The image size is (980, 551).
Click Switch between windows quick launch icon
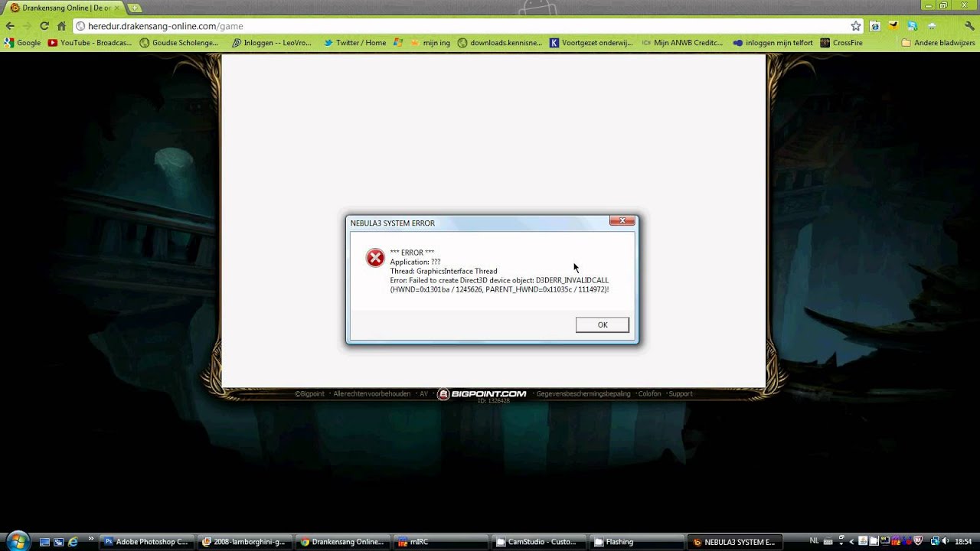click(58, 542)
